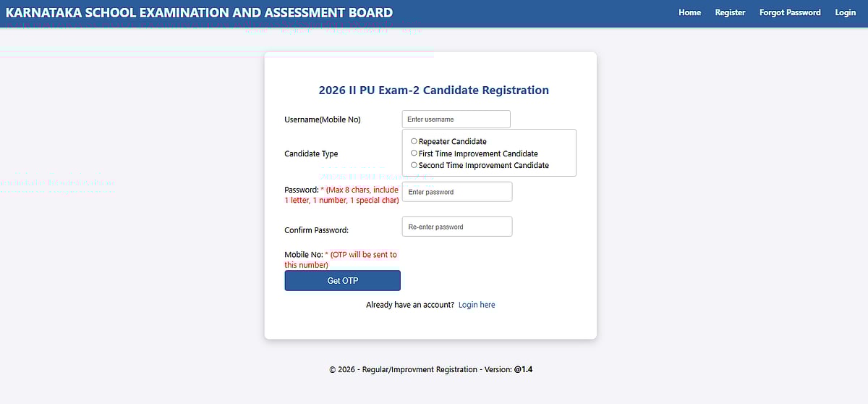Viewport: 868px width, 404px height.
Task: Open the Home page from navigation
Action: click(x=689, y=12)
